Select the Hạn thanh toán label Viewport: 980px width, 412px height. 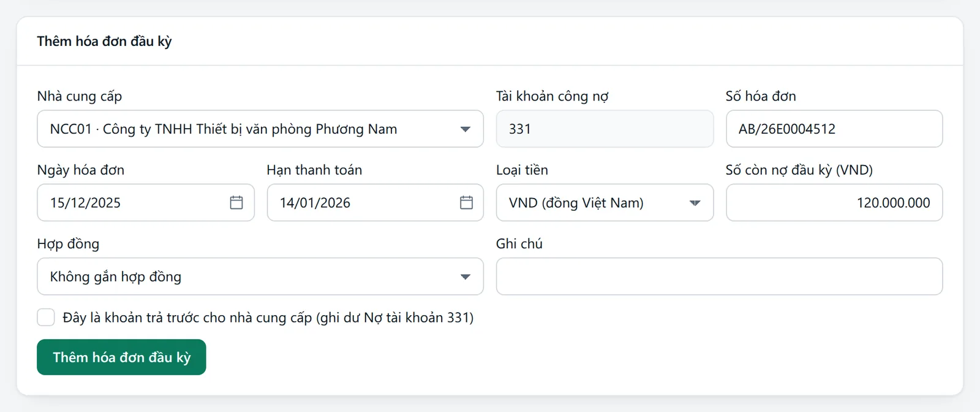coord(314,170)
